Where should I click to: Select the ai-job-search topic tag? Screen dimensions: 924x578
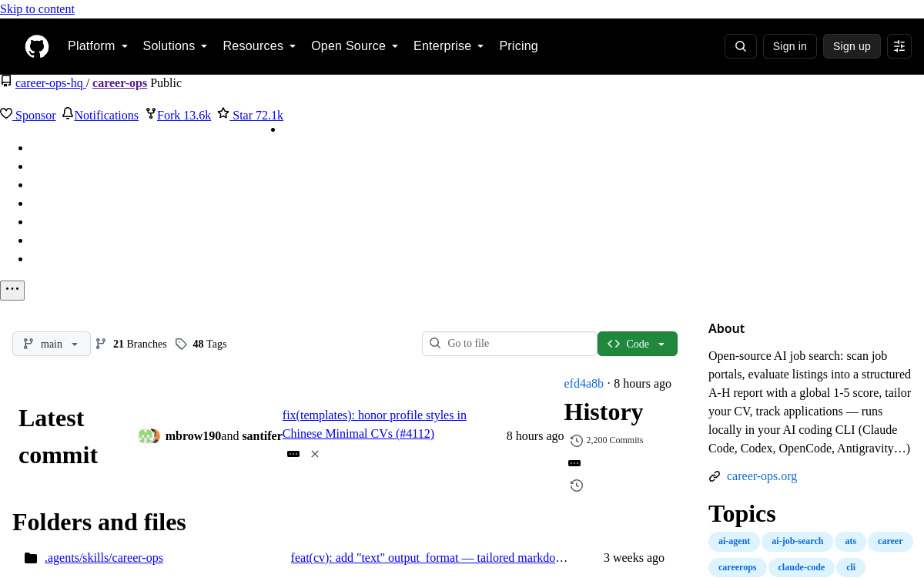[797, 542]
